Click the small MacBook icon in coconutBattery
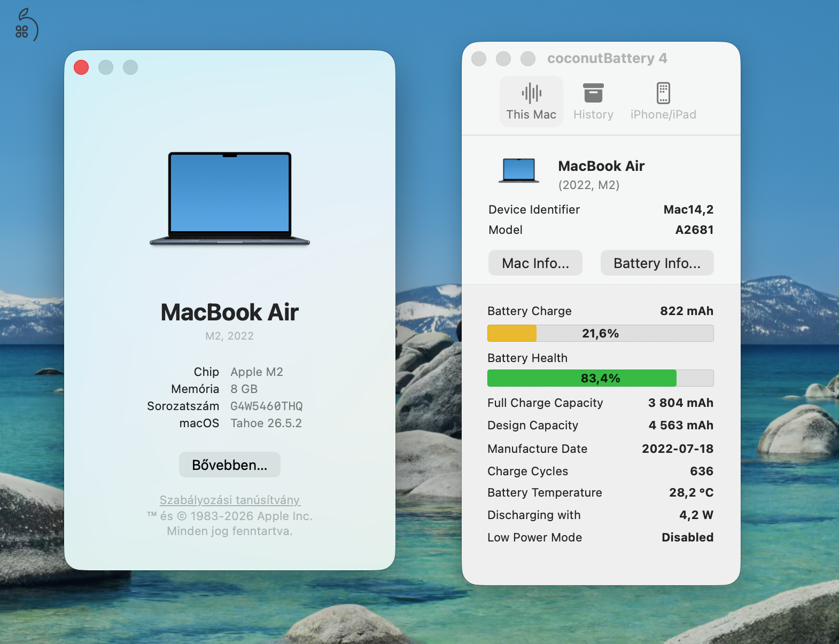Screen dimensions: 839x644 tap(519, 171)
